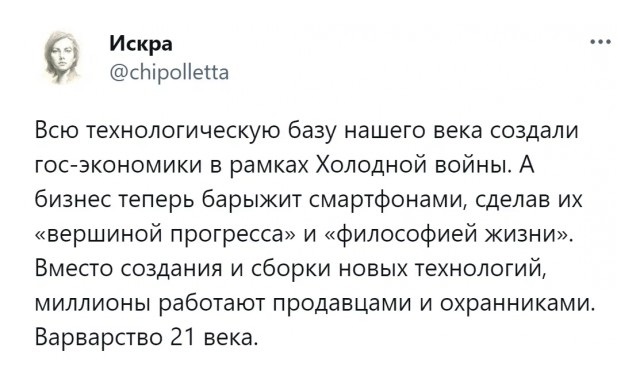
Task: Open the profile via the name Искра
Action: click(x=141, y=43)
